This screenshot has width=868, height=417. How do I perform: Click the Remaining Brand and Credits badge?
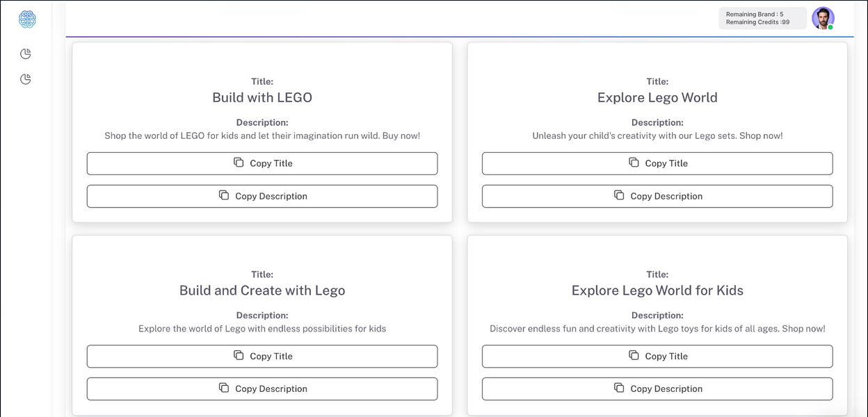click(x=762, y=18)
